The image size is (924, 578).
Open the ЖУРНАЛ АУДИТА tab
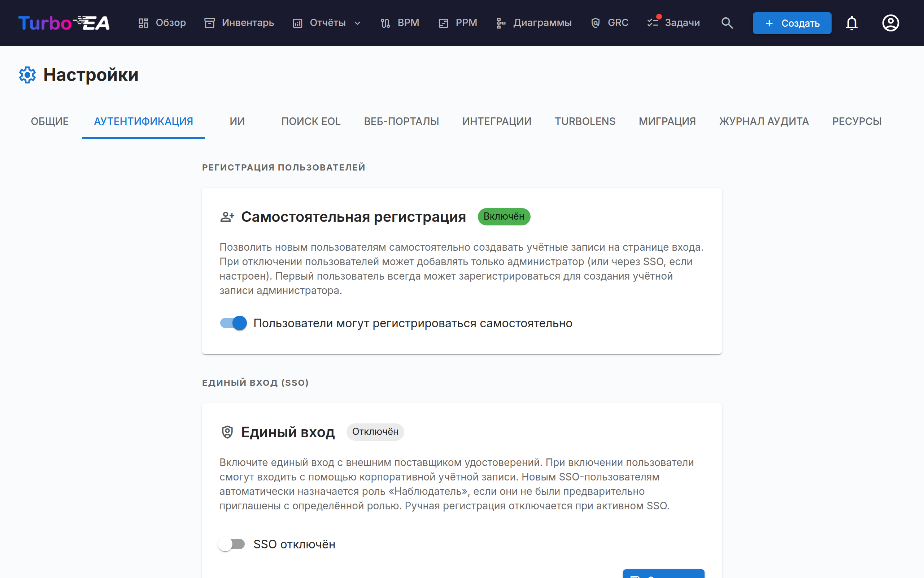click(x=764, y=122)
